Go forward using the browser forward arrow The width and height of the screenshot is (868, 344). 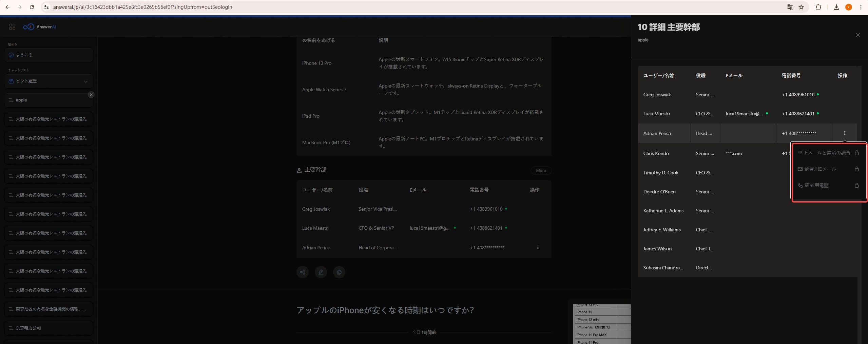[x=19, y=7]
